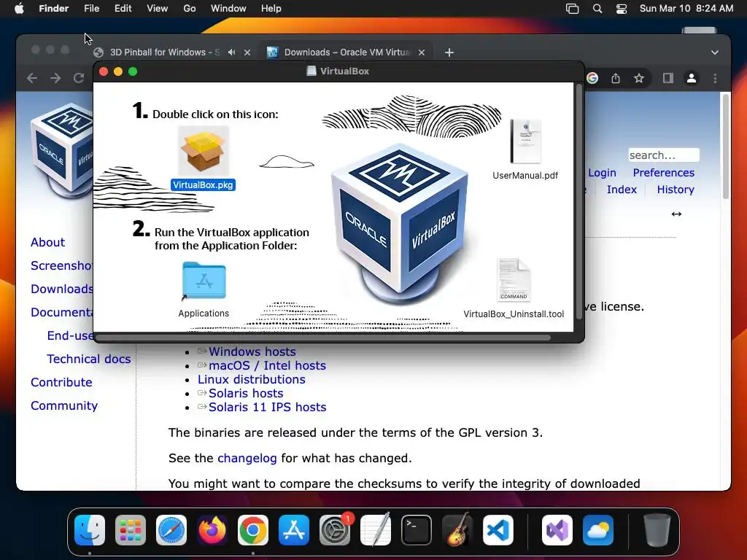Open the Go menu

(190, 9)
